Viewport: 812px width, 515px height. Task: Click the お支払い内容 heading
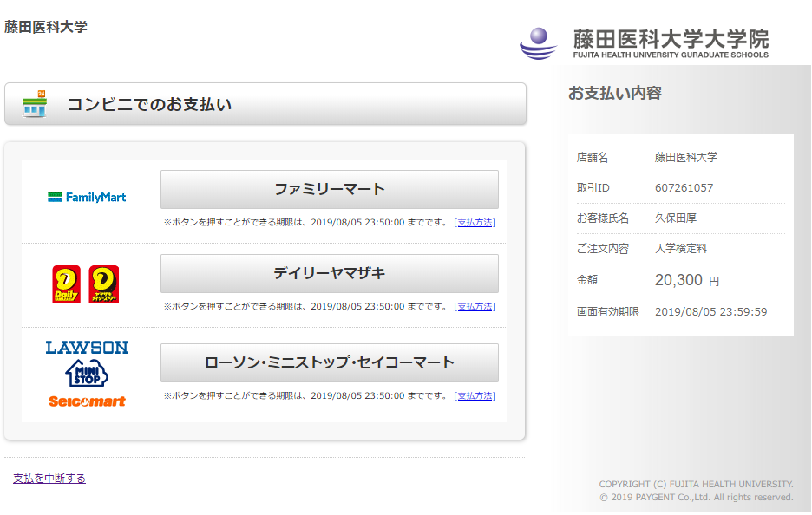[615, 93]
